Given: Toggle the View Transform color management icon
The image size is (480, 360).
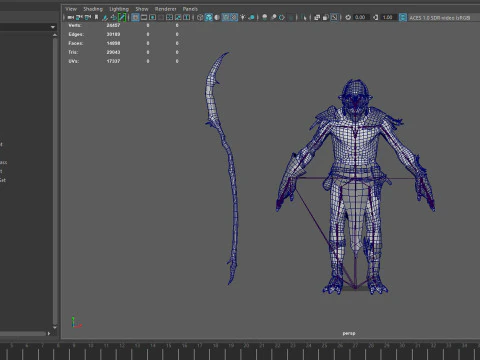Looking at the screenshot, I should point(403,17).
